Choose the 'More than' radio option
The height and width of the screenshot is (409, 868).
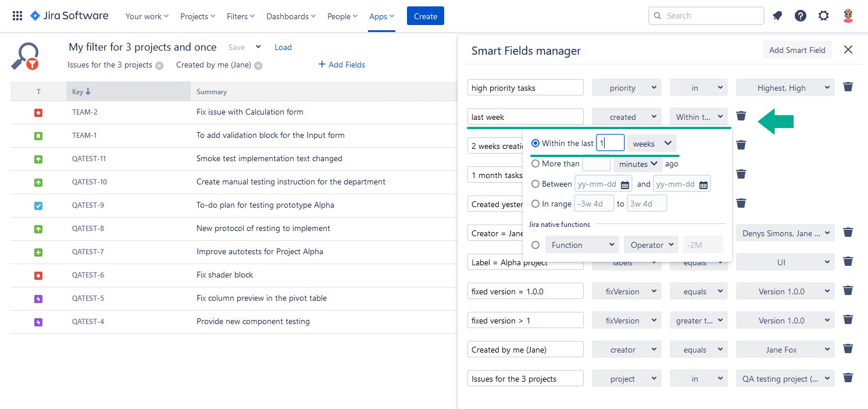pyautogui.click(x=535, y=163)
